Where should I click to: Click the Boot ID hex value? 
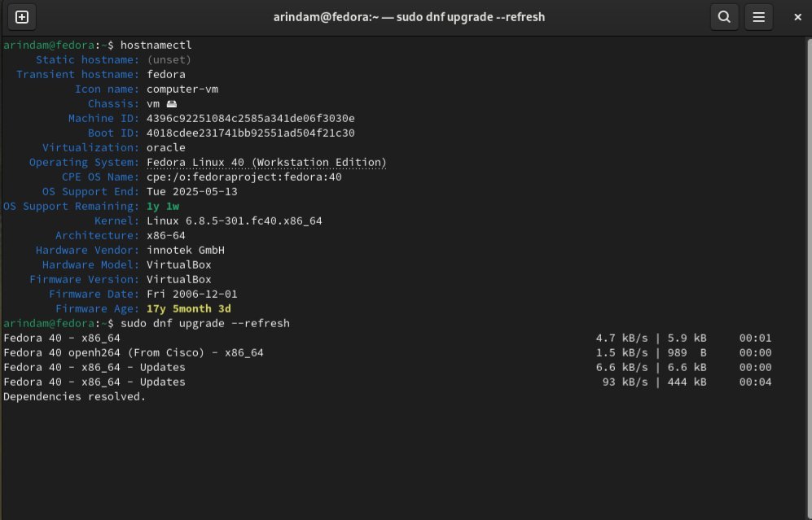pos(250,133)
